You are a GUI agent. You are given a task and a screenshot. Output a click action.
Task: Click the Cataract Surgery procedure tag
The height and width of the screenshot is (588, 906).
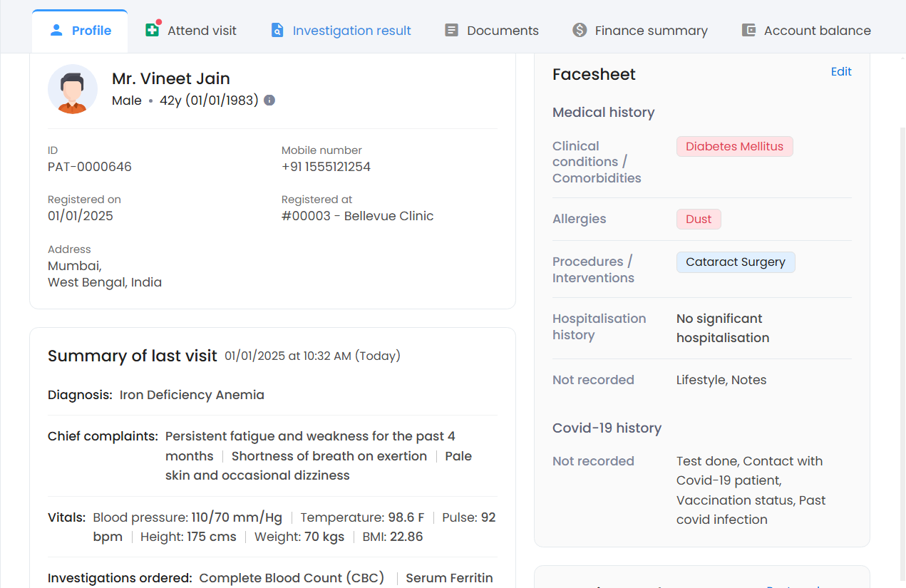[x=735, y=262]
